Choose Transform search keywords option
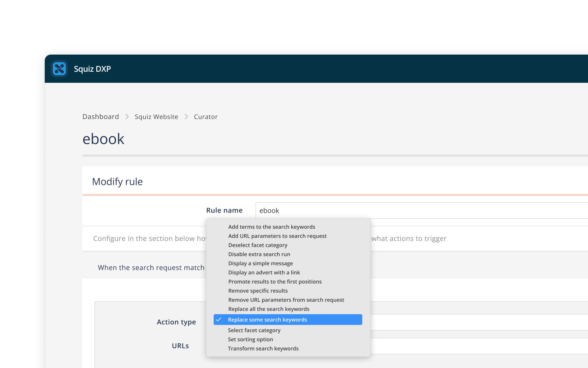Image resolution: width=588 pixels, height=368 pixels. click(x=263, y=349)
